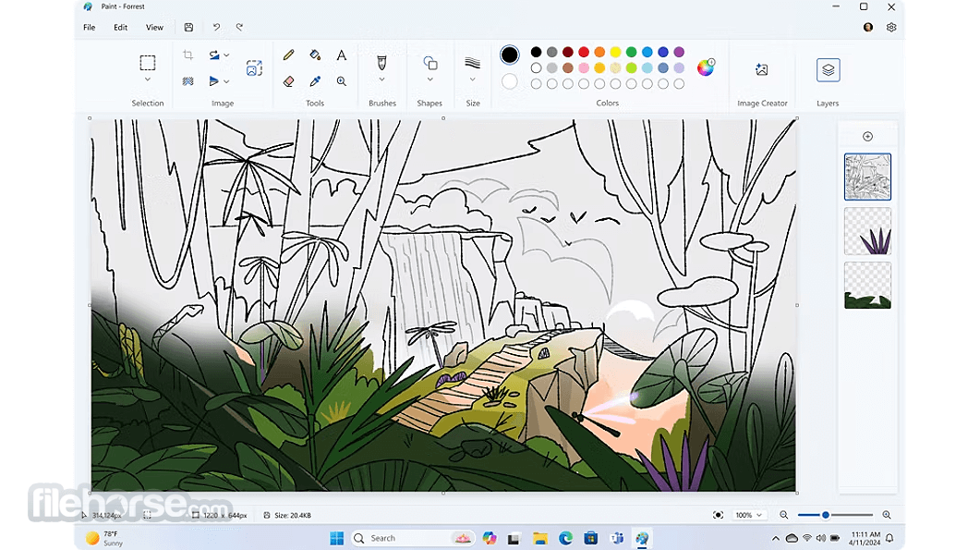Open the weather widget showing Sunny
Viewport: 980px width, 550px height.
pyautogui.click(x=105, y=538)
